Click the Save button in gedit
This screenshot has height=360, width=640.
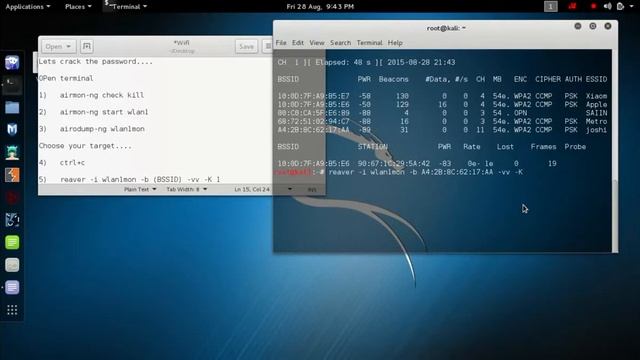point(246,46)
